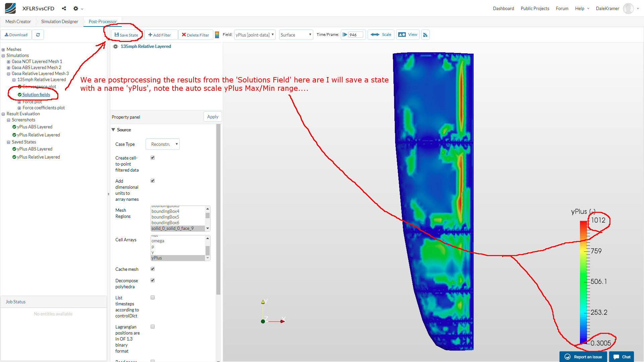Switch to the Mesh Creator tab
Image resolution: width=644 pixels, height=362 pixels.
coord(18,21)
